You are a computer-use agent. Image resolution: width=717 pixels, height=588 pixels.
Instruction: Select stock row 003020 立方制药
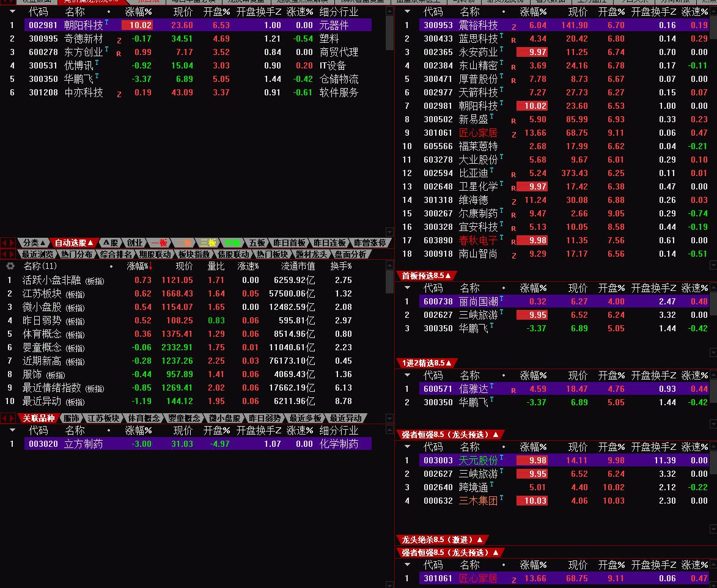pyautogui.click(x=197, y=444)
